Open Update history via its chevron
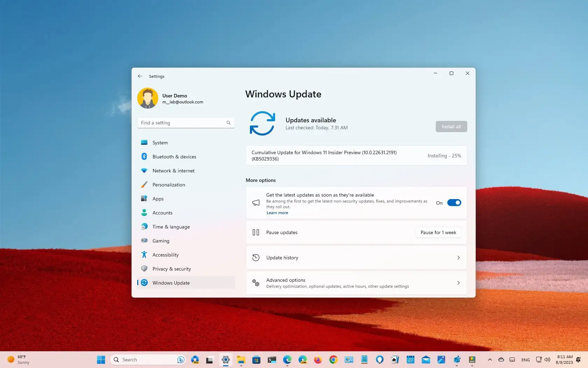 coord(458,258)
